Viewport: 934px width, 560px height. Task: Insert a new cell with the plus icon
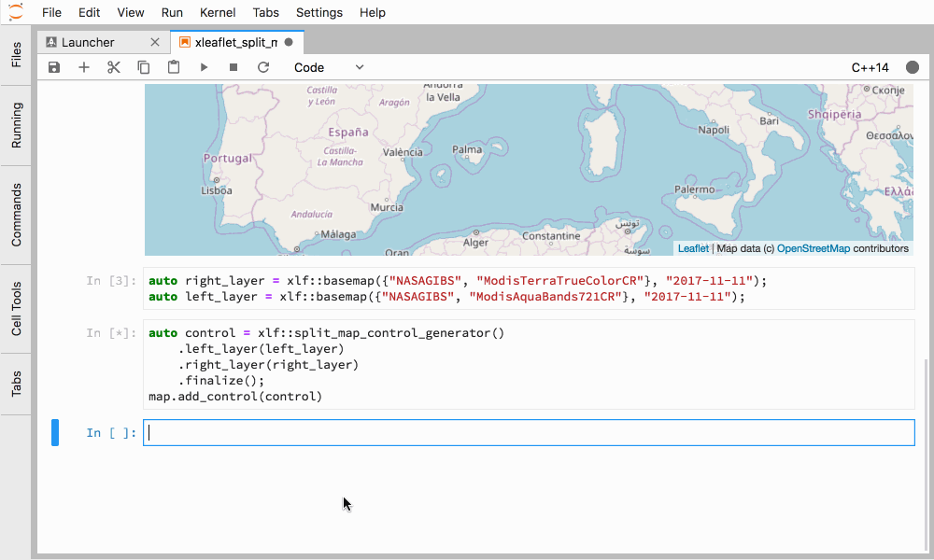click(x=84, y=67)
